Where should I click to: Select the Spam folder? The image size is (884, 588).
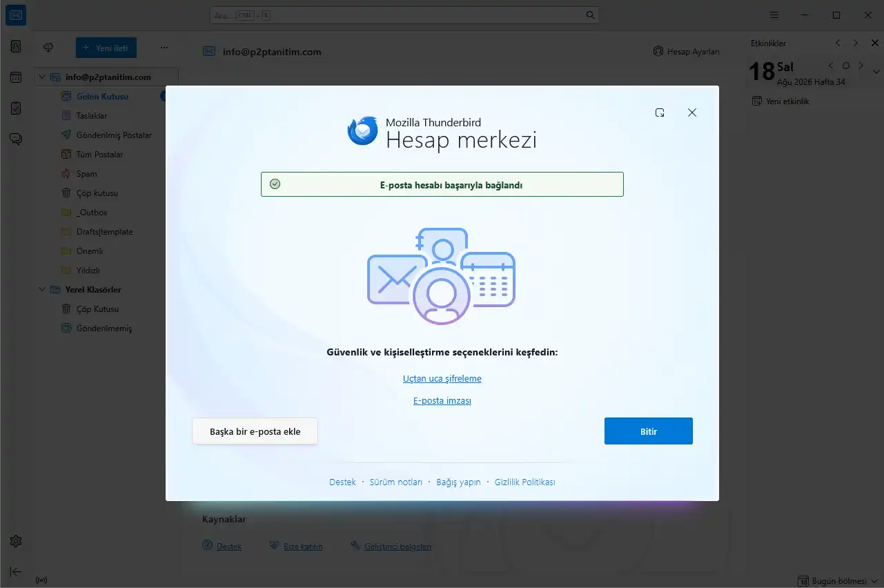86,174
